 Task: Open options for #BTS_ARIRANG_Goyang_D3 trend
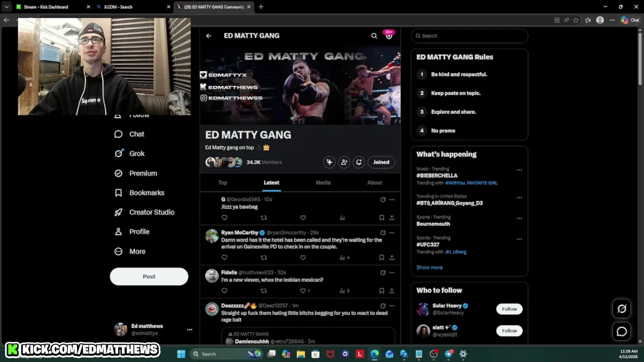(519, 198)
